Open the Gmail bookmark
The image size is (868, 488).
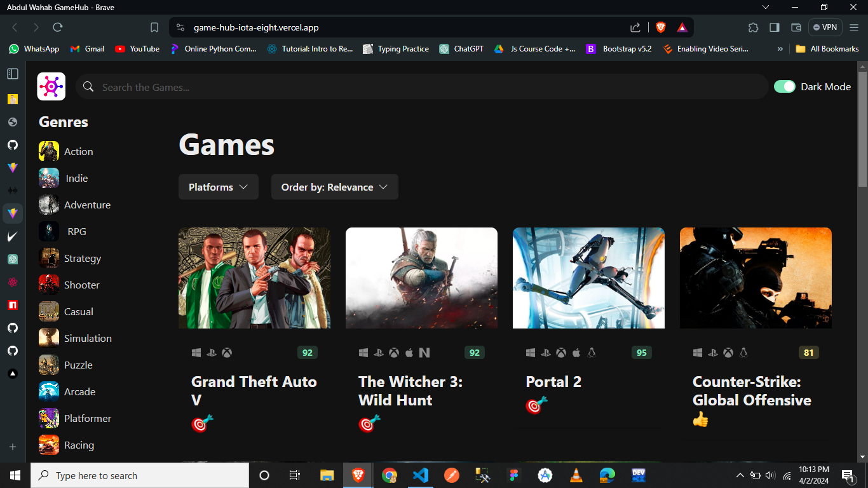tap(88, 48)
